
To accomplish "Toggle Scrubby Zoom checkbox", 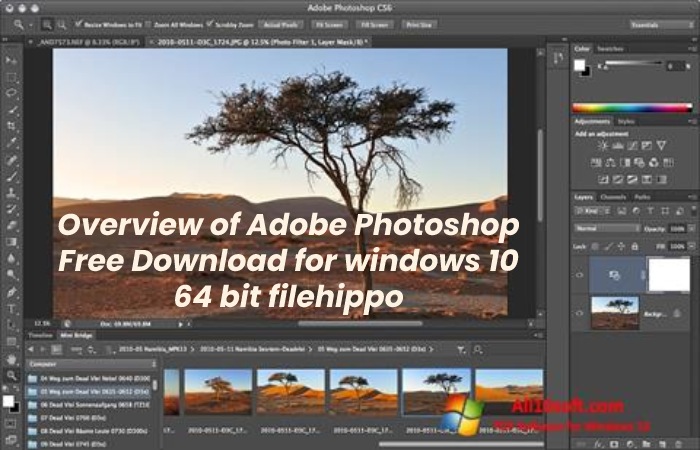I will (x=210, y=24).
